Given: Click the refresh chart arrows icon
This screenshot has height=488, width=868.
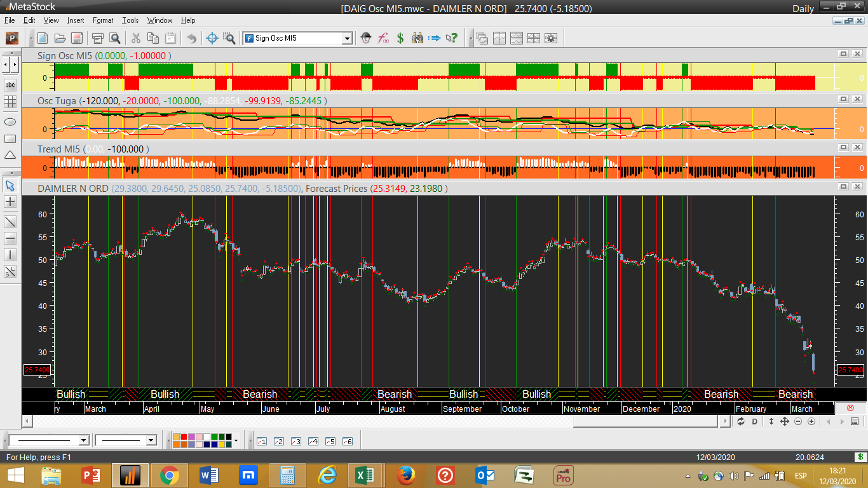Looking at the screenshot, I should click(x=741, y=421).
